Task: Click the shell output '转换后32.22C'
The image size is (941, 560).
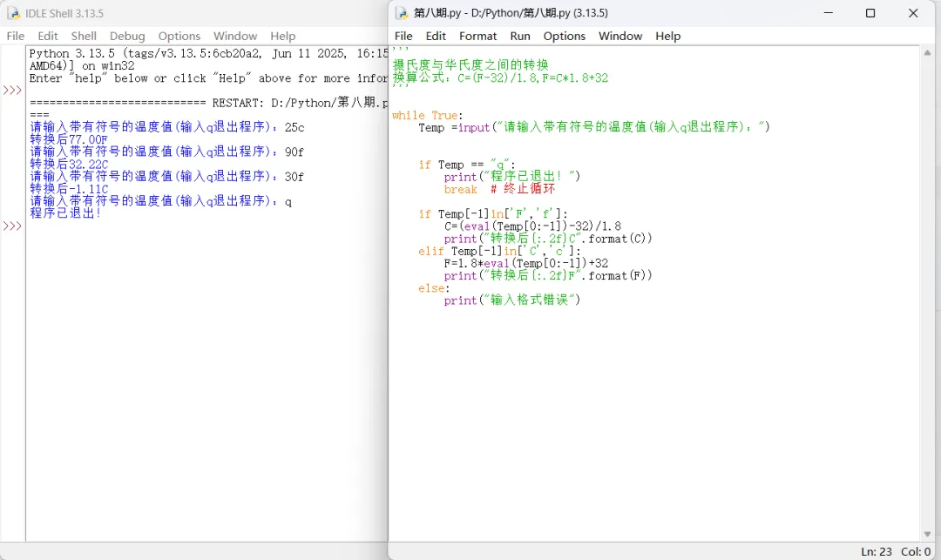Action: point(69,164)
